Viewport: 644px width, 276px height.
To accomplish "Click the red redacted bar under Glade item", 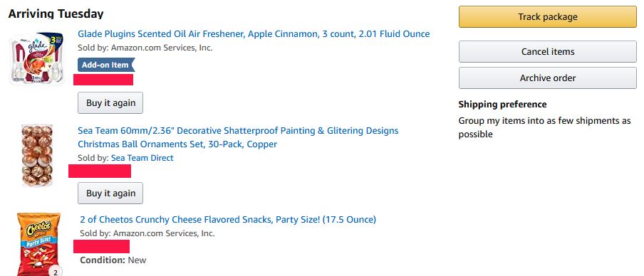I will tap(103, 80).
